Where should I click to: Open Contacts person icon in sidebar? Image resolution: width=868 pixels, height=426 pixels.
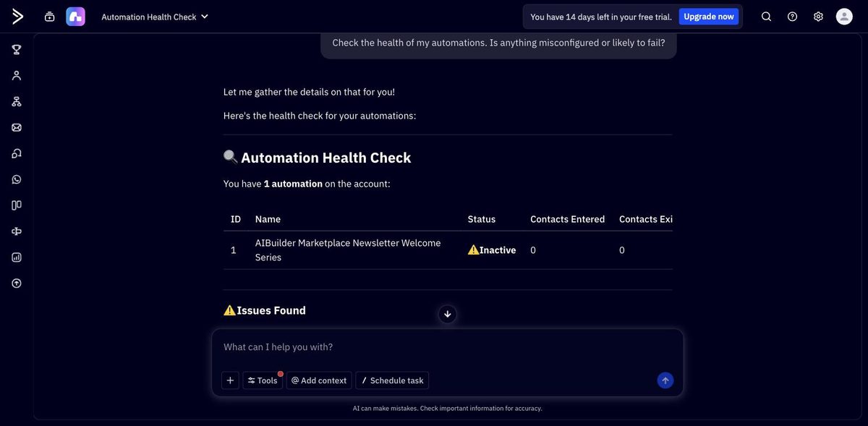pyautogui.click(x=17, y=75)
